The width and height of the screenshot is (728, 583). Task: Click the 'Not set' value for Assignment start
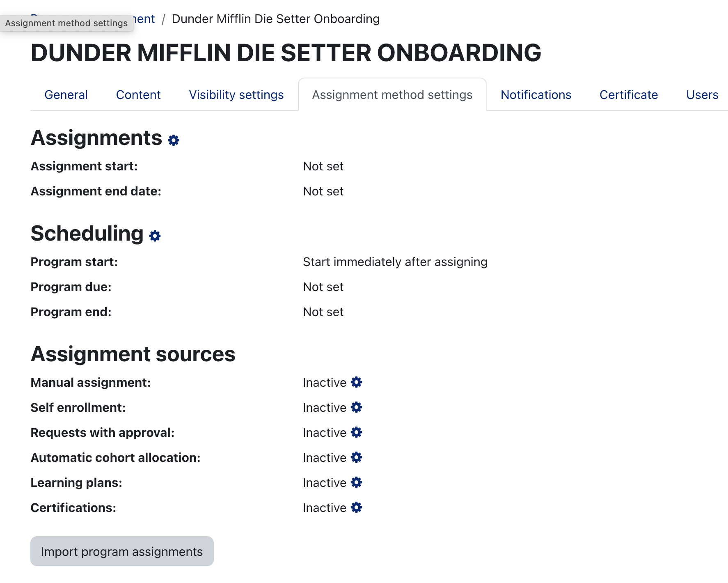click(323, 166)
